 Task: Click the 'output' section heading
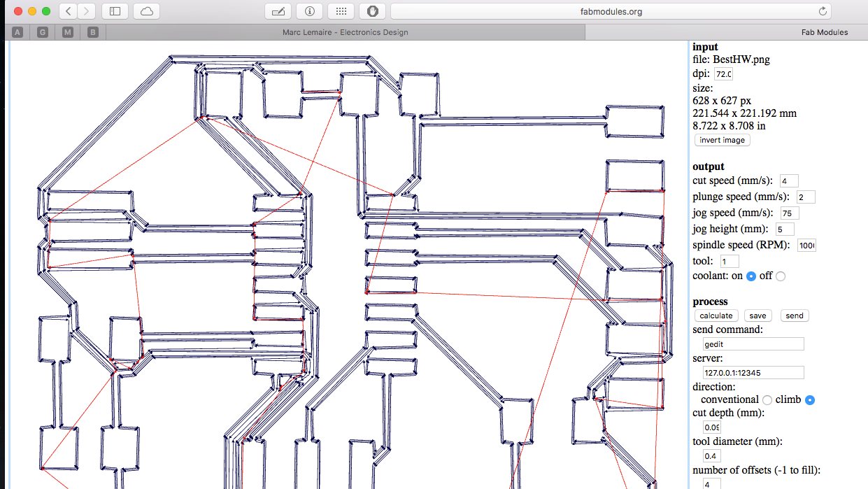click(x=709, y=166)
